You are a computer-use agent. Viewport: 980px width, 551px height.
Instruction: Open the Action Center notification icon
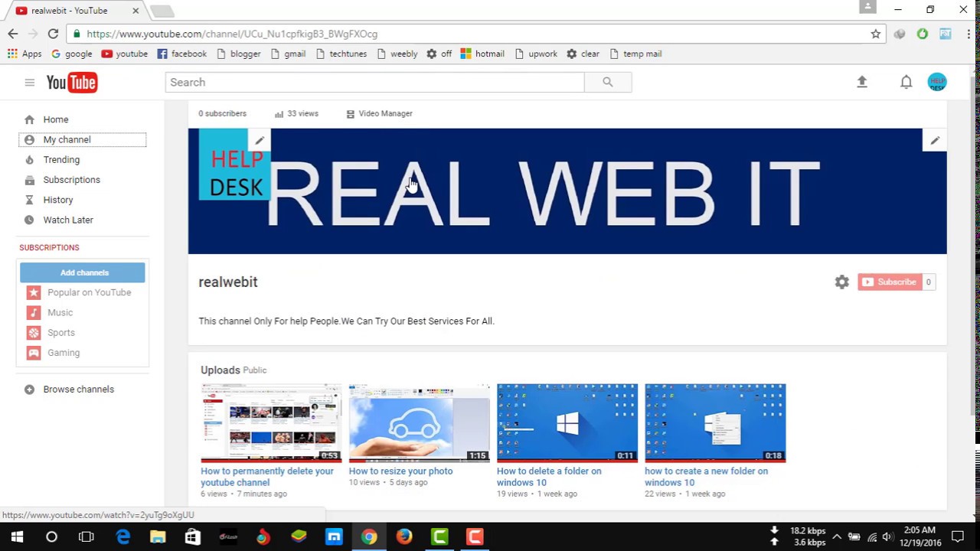point(958,537)
